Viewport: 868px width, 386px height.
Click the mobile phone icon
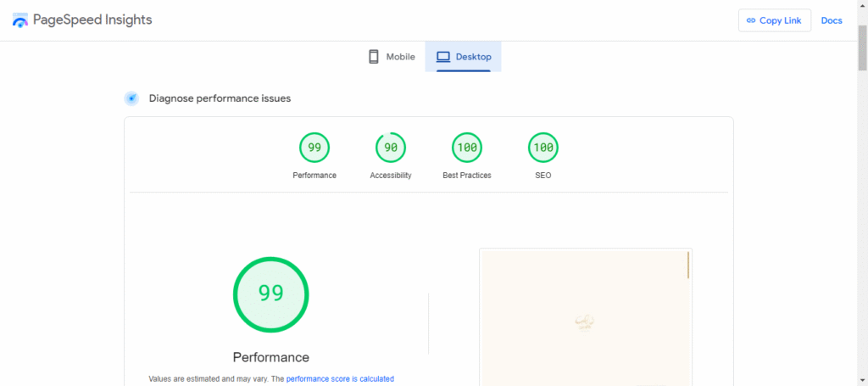pyautogui.click(x=373, y=57)
